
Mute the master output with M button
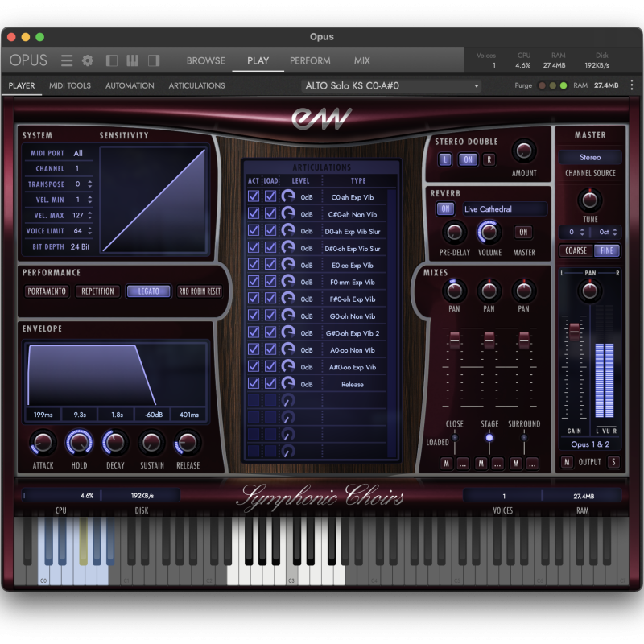pos(567,462)
